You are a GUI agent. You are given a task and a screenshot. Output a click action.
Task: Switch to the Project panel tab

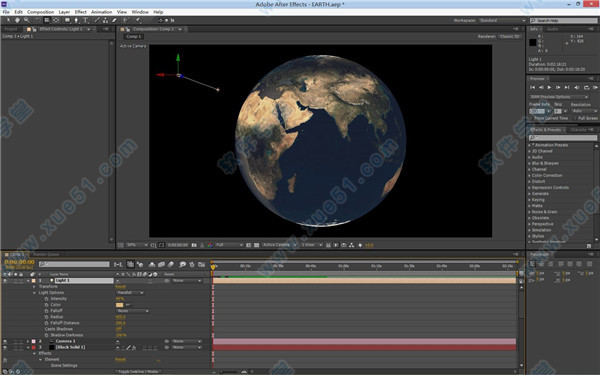11,29
